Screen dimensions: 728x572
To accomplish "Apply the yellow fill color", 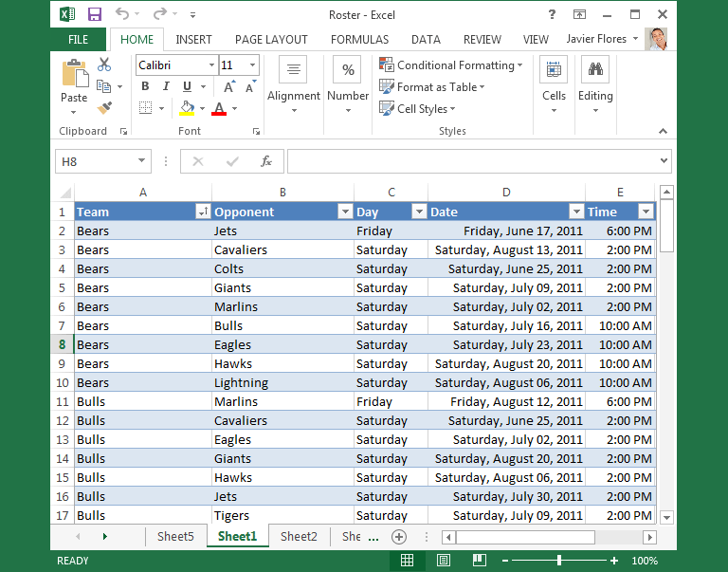I will 187,108.
